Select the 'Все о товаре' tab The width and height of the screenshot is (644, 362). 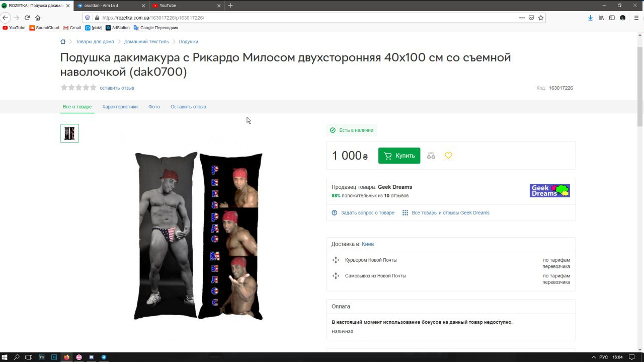click(77, 107)
